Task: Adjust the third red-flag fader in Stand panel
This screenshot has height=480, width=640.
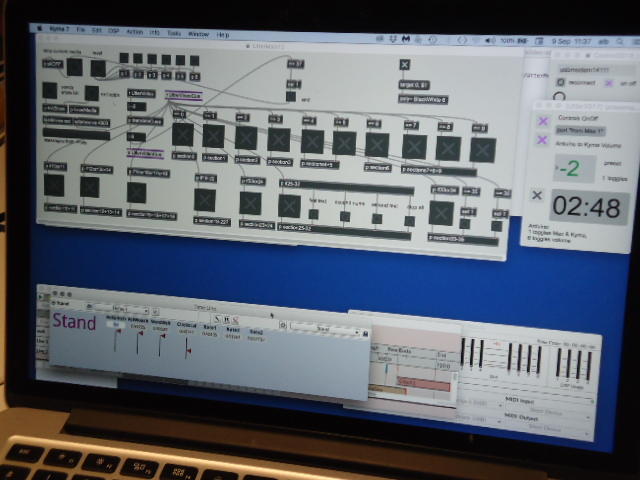Action: point(161,345)
